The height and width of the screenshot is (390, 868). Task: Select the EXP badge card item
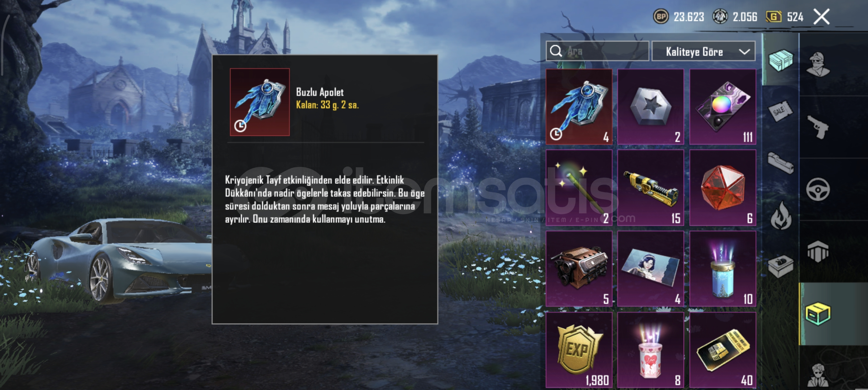pos(579,350)
